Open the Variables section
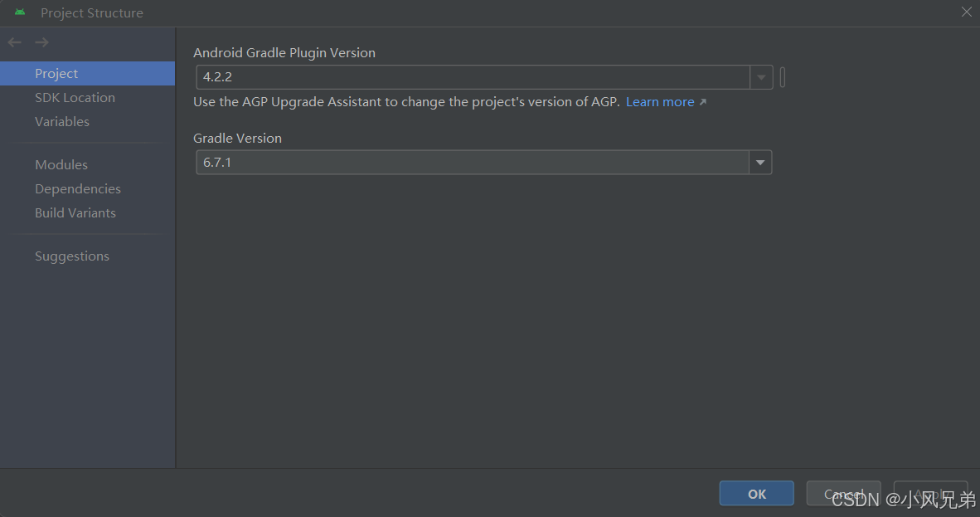980x517 pixels. 61,121
